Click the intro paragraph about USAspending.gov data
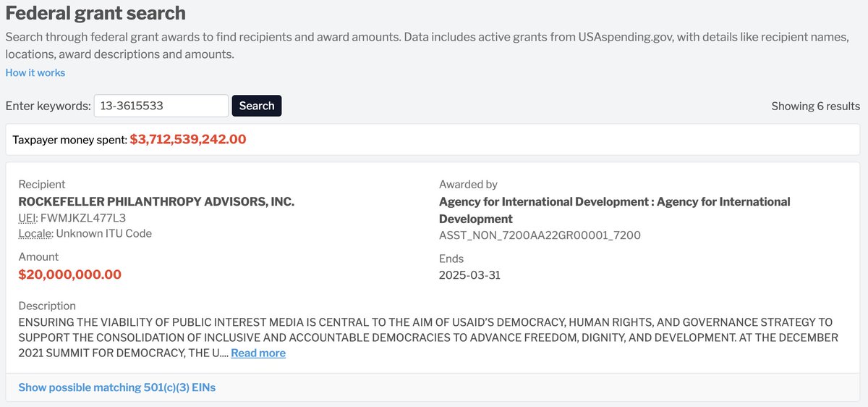This screenshot has height=407, width=868. point(427,45)
